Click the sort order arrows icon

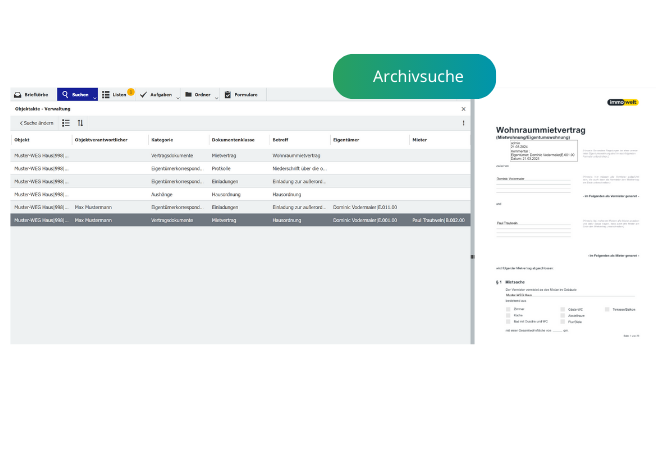80,123
